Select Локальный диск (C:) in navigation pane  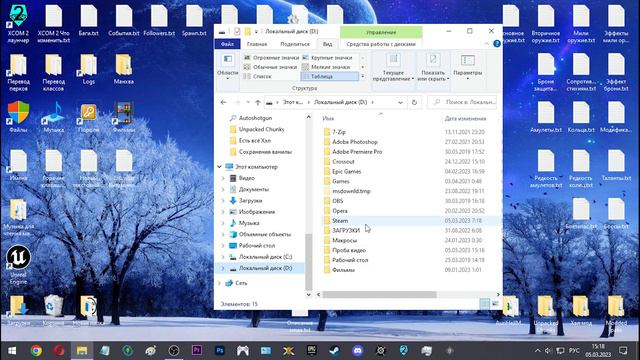pos(265,257)
